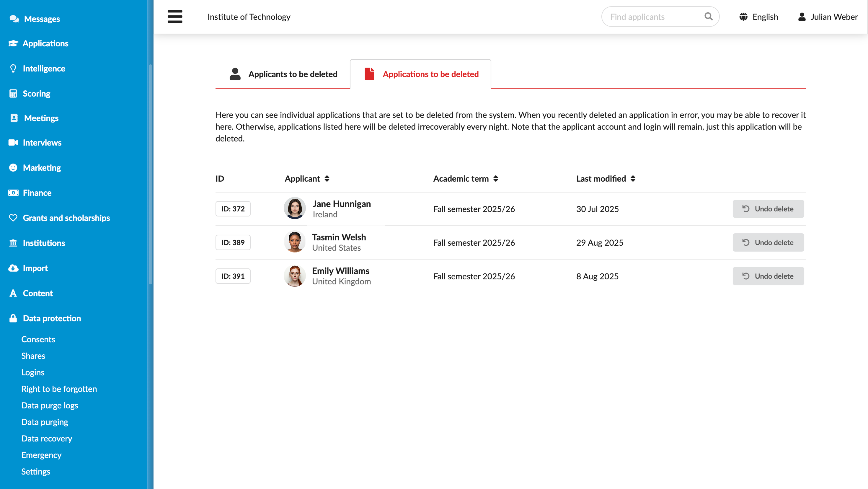Click the 29 Aug 2025 date

click(600, 243)
